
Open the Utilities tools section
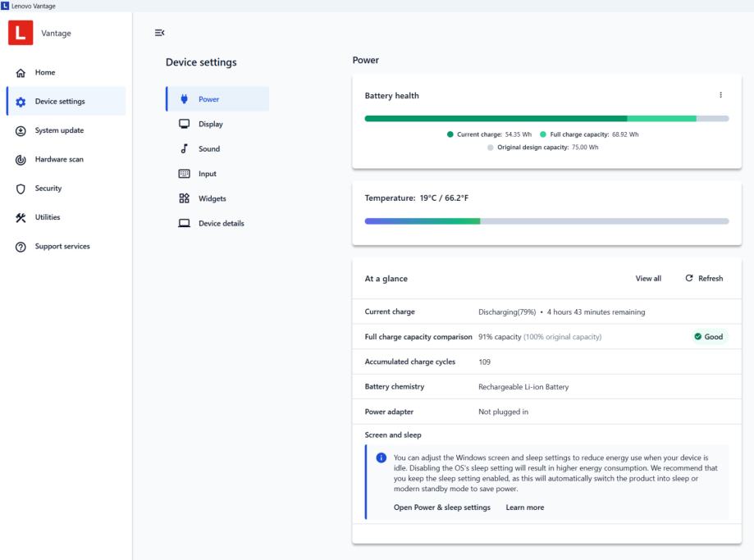click(x=47, y=217)
